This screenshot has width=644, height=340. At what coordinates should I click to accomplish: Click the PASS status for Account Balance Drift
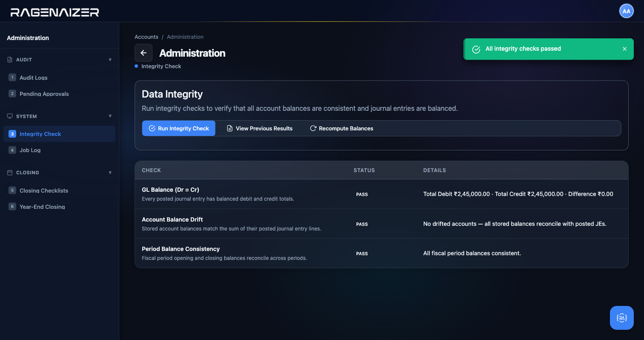362,224
